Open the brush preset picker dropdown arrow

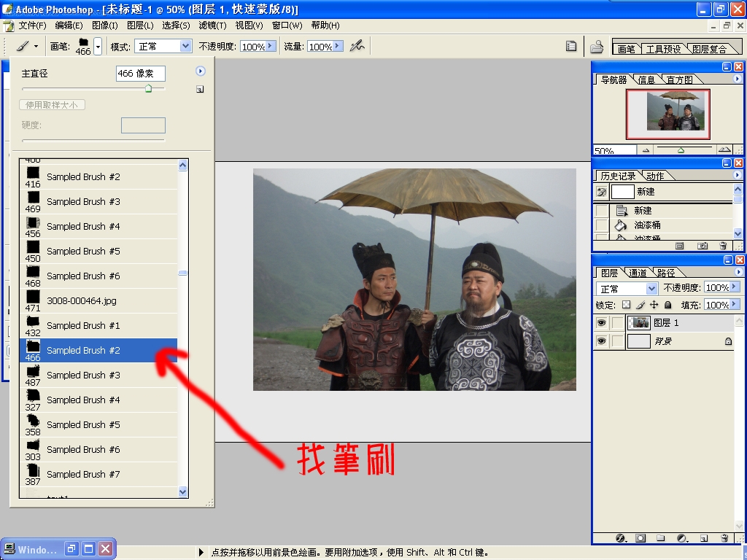(98, 47)
